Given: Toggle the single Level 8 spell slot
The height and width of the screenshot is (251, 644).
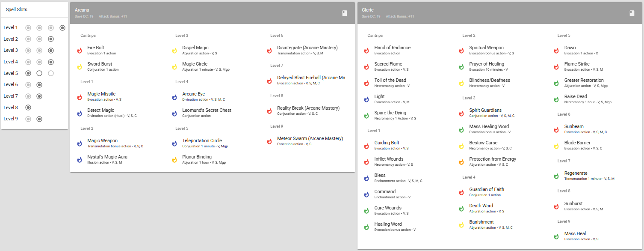Looking at the screenshot, I should pyautogui.click(x=28, y=108).
